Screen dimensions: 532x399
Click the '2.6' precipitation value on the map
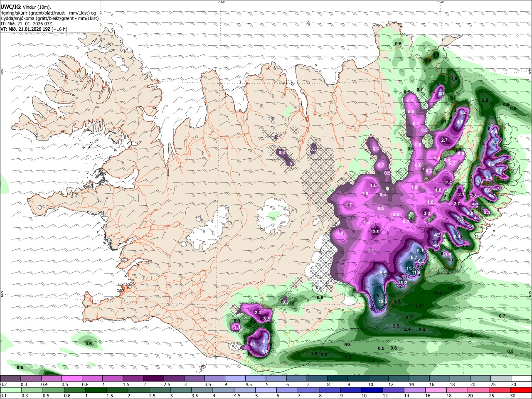(454, 79)
